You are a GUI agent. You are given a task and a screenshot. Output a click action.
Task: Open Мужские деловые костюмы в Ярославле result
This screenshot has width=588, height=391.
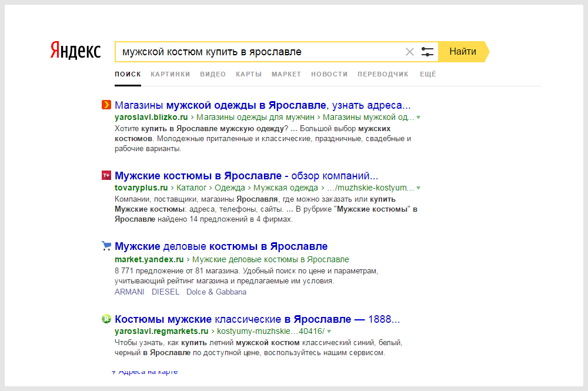[221, 246]
